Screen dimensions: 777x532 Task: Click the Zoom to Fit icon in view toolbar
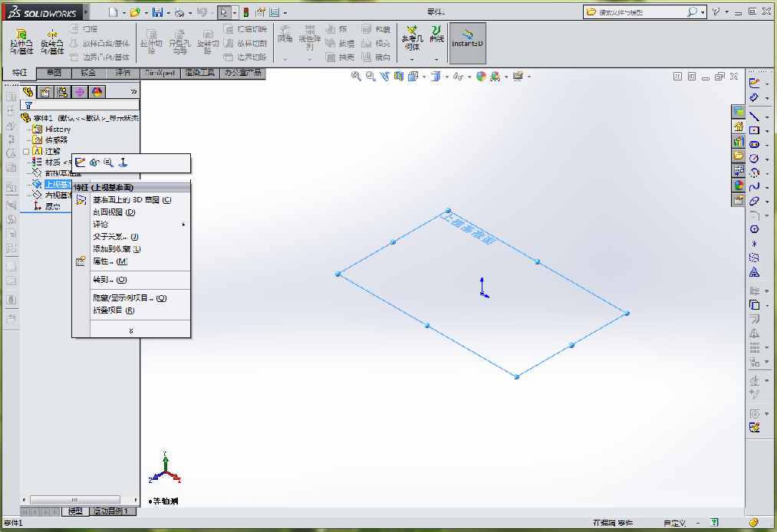pos(356,77)
